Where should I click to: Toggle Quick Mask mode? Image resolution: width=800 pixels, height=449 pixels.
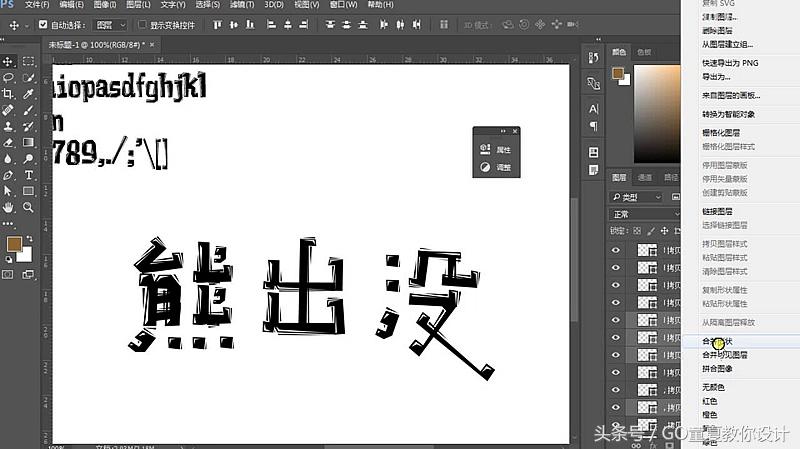(x=8, y=275)
